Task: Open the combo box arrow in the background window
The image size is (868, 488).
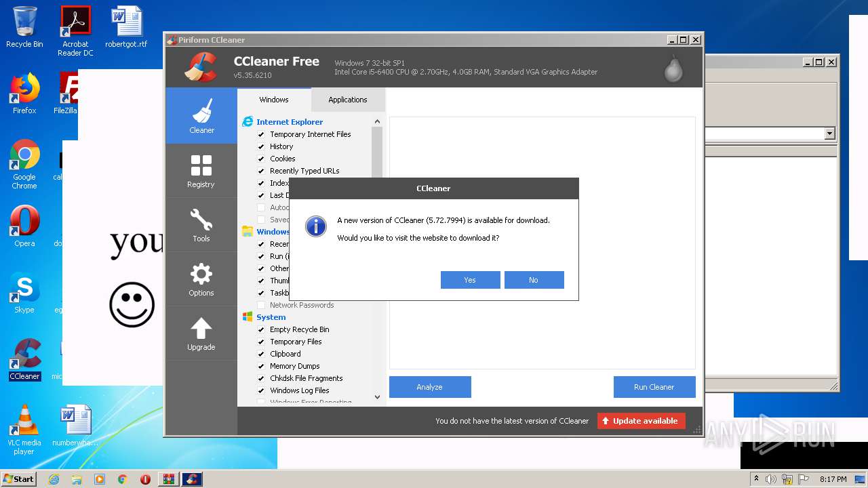Action: (x=829, y=134)
